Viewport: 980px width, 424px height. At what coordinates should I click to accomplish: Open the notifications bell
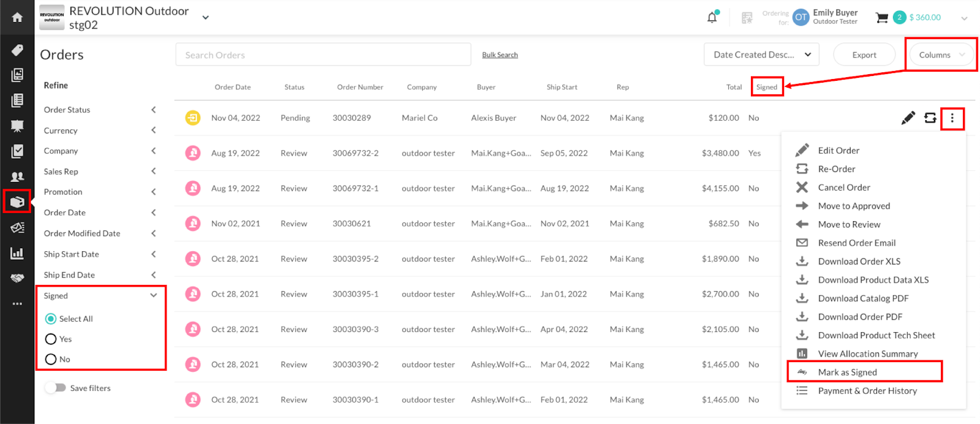(712, 18)
